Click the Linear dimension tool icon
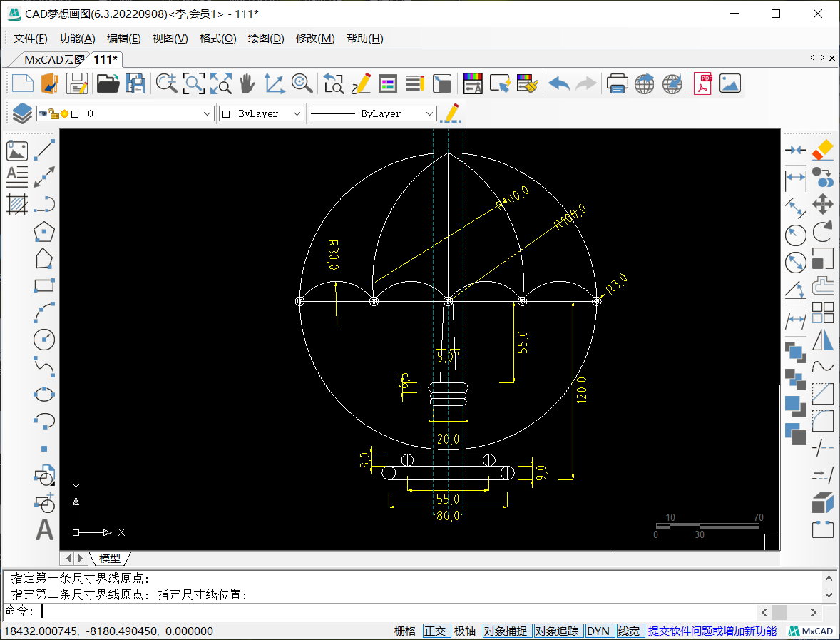Screen dimensions: 840x640 pyautogui.click(x=796, y=180)
